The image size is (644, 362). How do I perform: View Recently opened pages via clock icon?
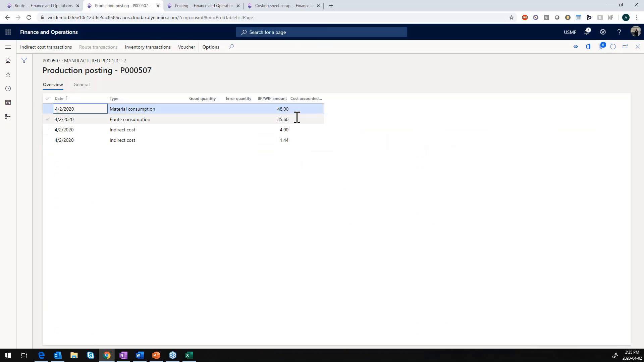(8, 88)
